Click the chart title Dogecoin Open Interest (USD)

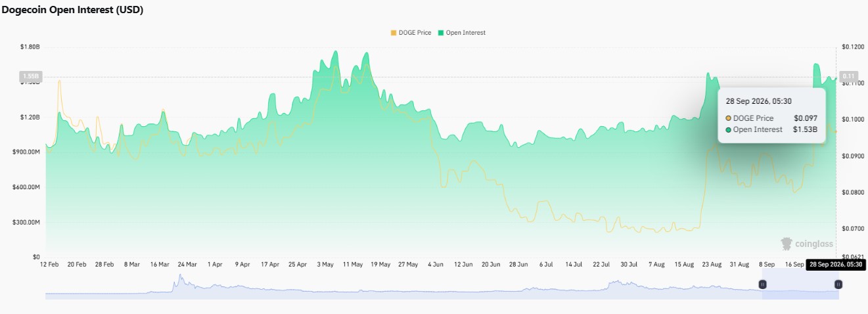[72, 10]
